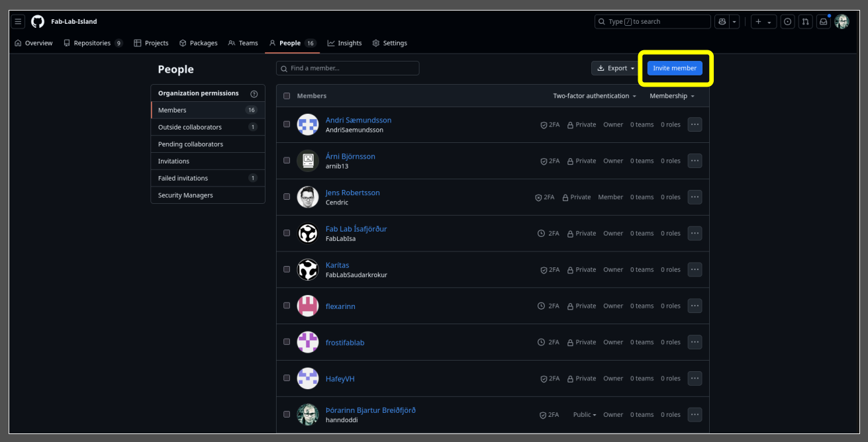
Task: Click the flexarinn avatar
Action: click(x=308, y=306)
